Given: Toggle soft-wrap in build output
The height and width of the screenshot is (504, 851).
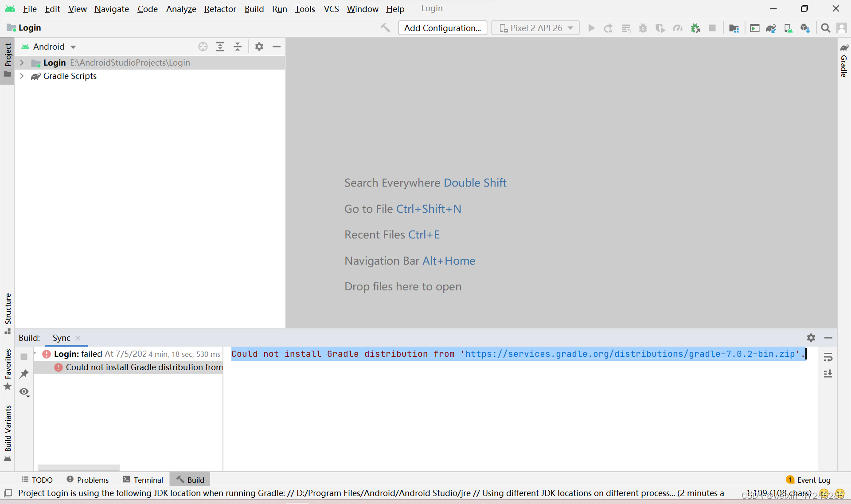Looking at the screenshot, I should tap(828, 357).
